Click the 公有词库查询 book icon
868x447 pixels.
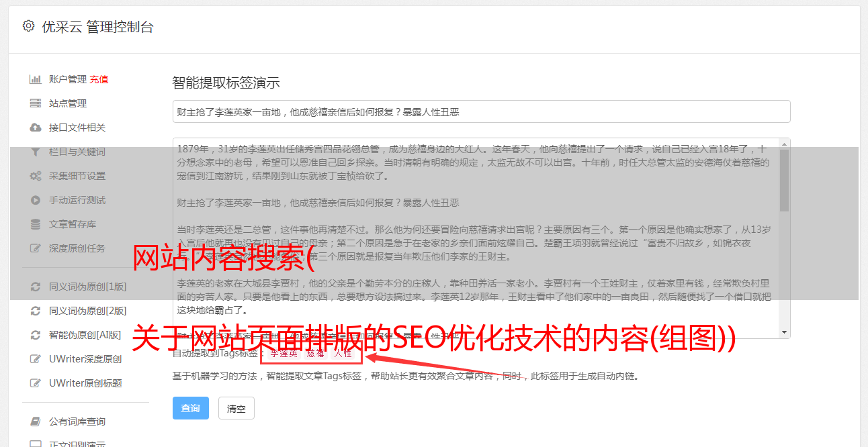click(36, 421)
